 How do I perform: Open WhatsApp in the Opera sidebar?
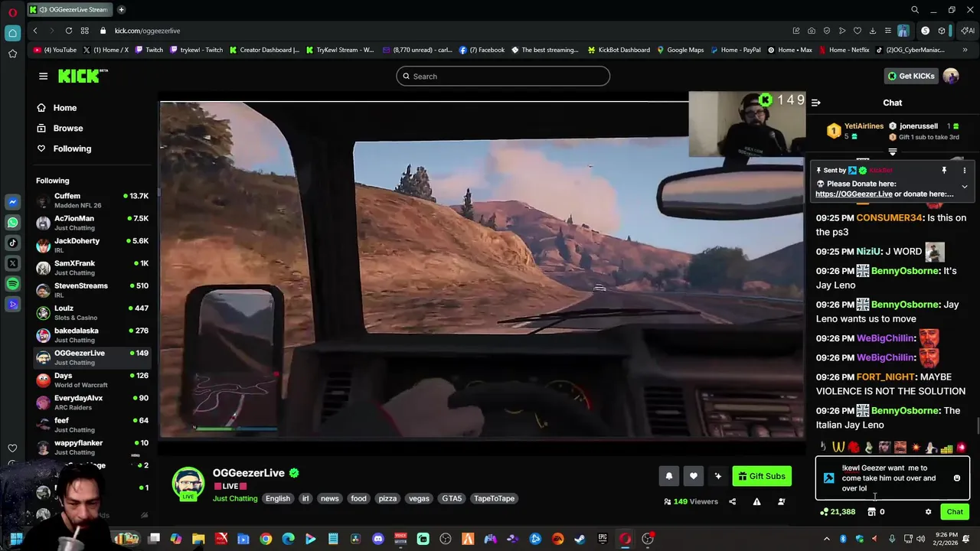pyautogui.click(x=12, y=223)
